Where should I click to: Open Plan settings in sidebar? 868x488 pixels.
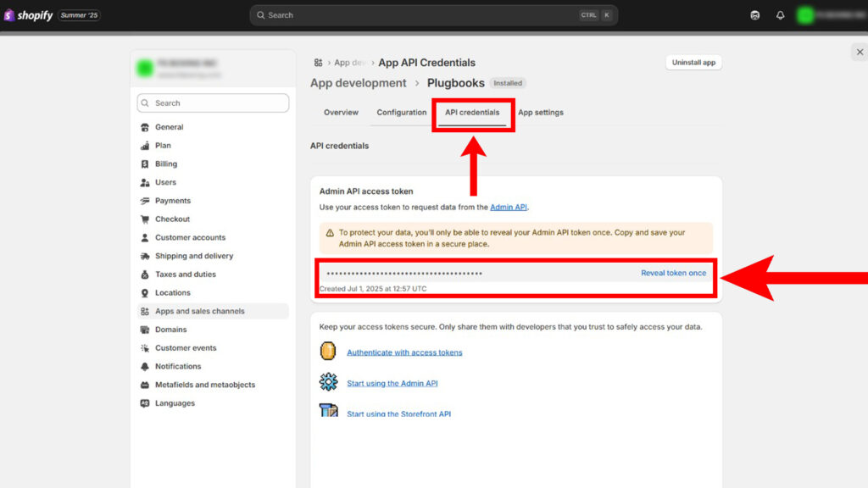coord(163,146)
